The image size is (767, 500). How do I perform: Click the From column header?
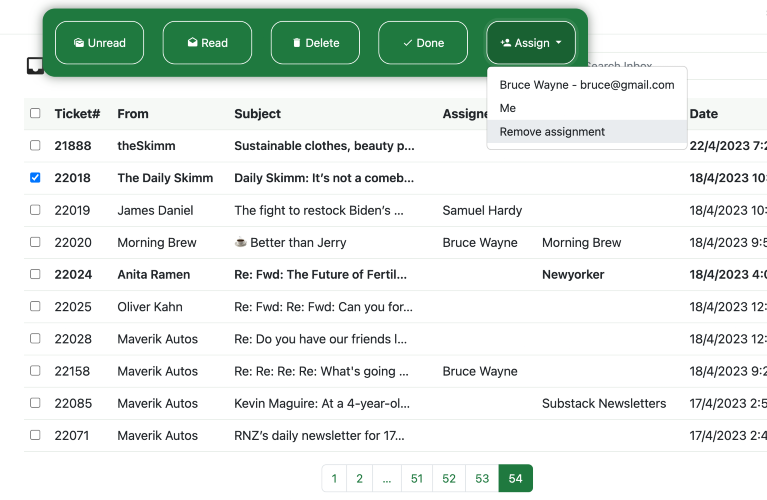pyautogui.click(x=133, y=114)
